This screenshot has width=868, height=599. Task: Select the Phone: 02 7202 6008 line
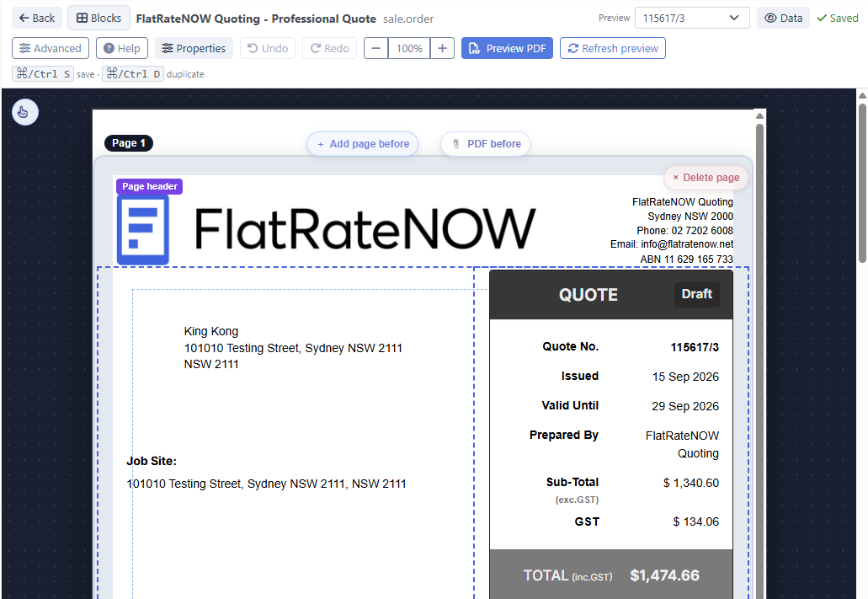(684, 231)
